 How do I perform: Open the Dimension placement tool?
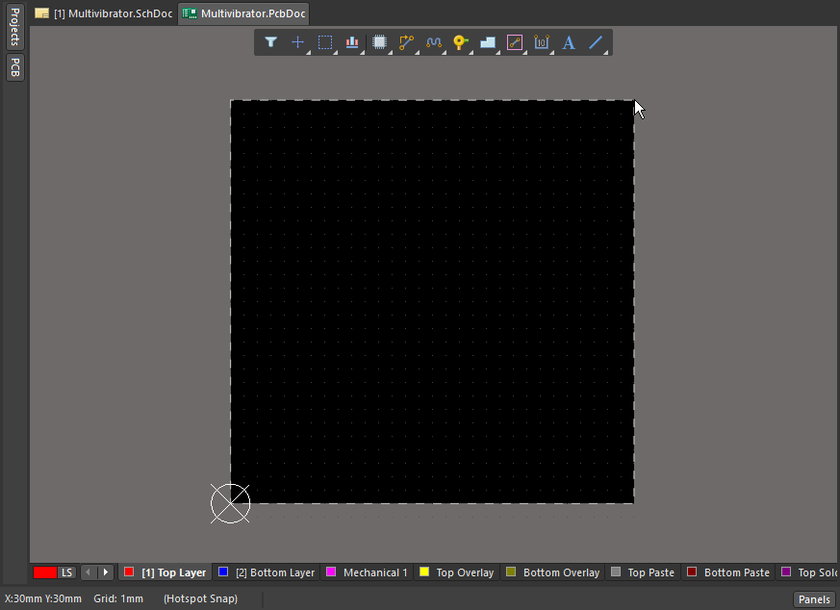pos(541,43)
